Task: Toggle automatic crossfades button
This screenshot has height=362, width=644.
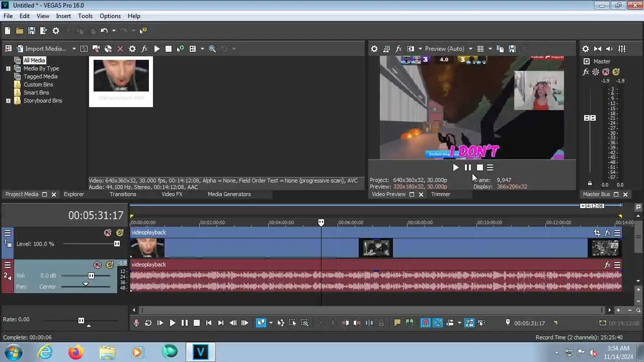Action: [438, 323]
